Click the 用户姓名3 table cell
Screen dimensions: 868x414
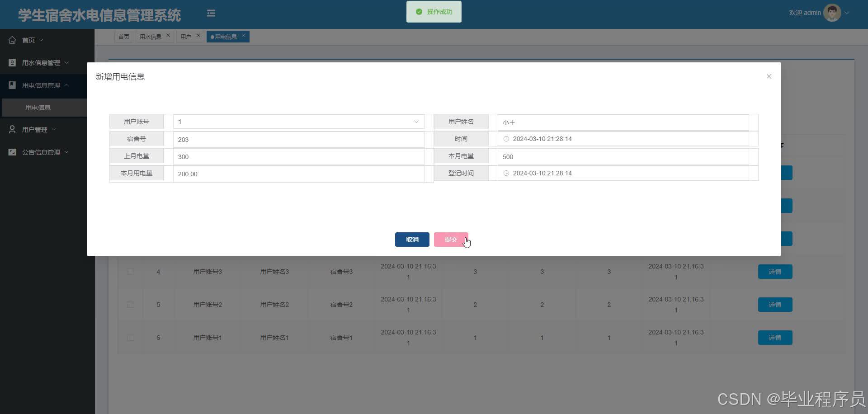click(x=274, y=272)
